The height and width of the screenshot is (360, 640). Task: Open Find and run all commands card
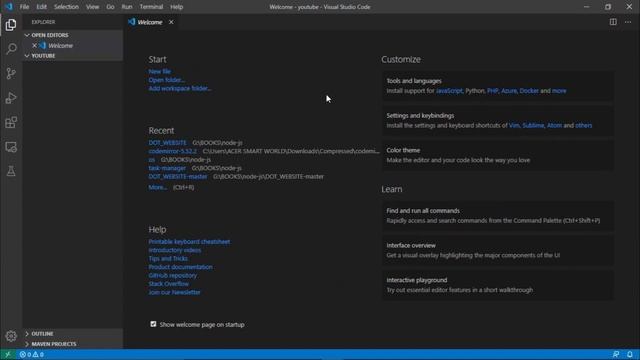(x=498, y=216)
